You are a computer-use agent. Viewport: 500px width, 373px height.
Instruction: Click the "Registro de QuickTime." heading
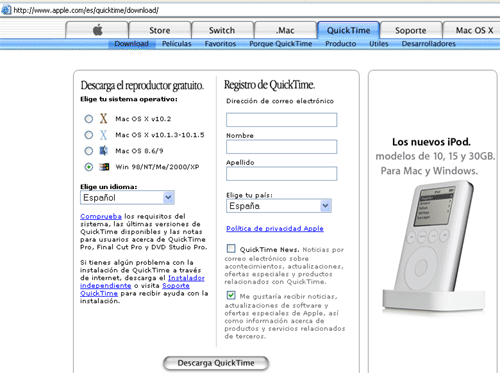click(x=269, y=85)
